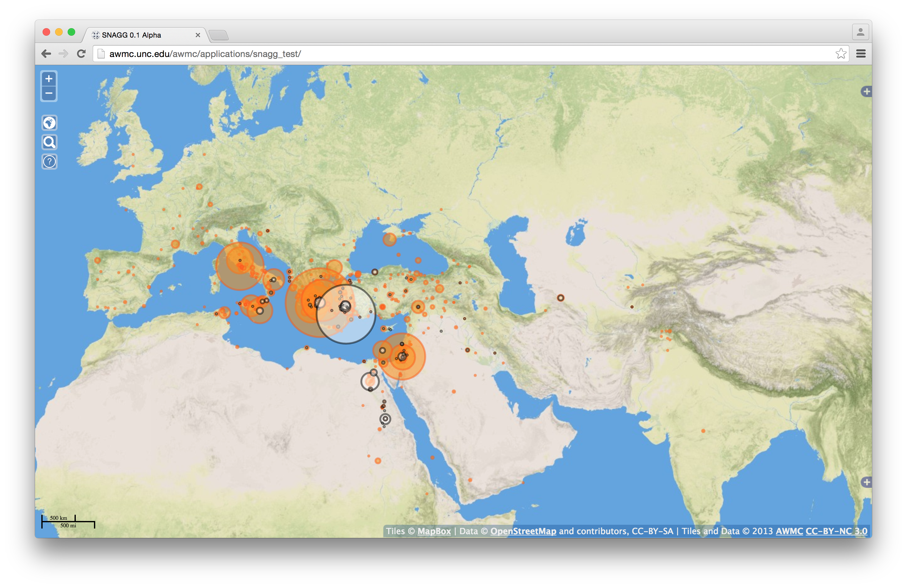Screen dimensions: 907x588
Task: Expand the lower right plus panel
Action: (x=866, y=482)
